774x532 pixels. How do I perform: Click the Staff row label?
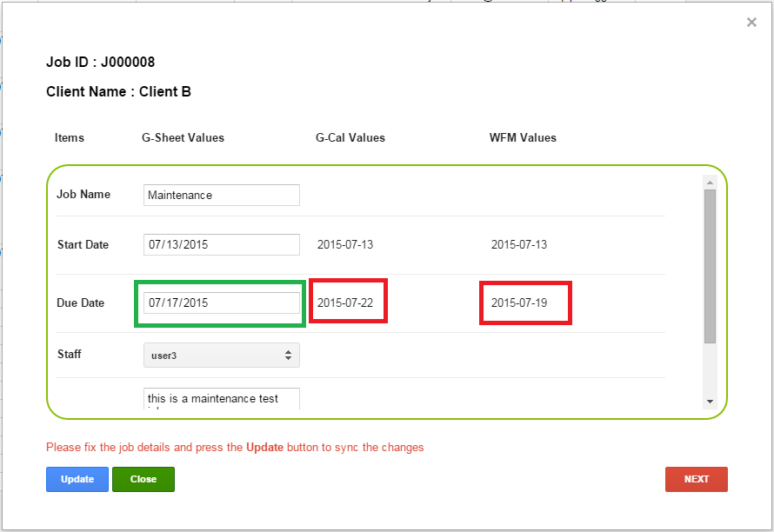click(x=69, y=355)
